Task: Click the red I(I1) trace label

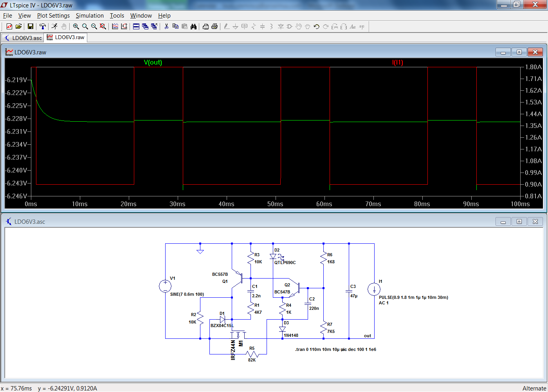Action: pos(398,63)
